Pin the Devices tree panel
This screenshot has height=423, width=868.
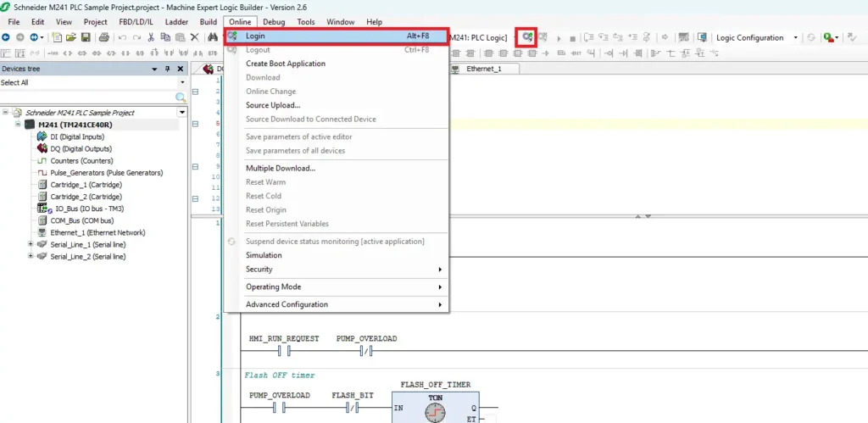(x=168, y=70)
